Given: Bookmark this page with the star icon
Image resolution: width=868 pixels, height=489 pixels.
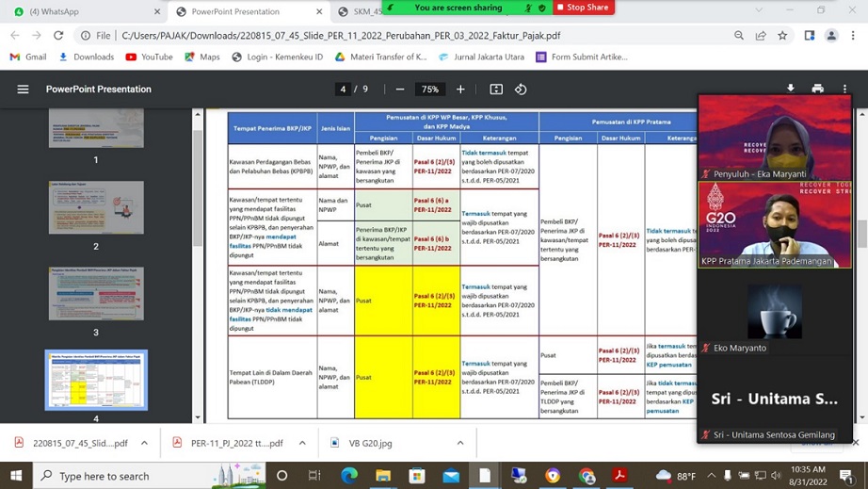Looking at the screenshot, I should coord(782,36).
